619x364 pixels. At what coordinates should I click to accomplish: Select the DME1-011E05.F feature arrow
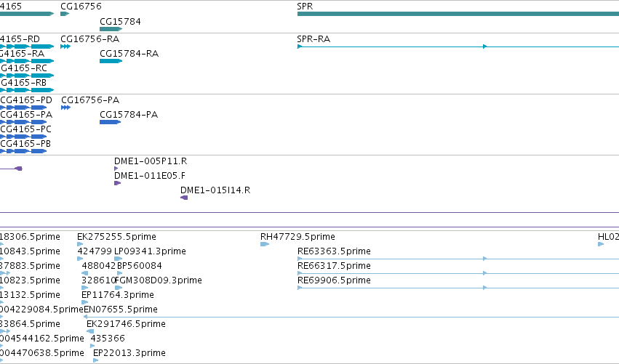[x=117, y=183]
